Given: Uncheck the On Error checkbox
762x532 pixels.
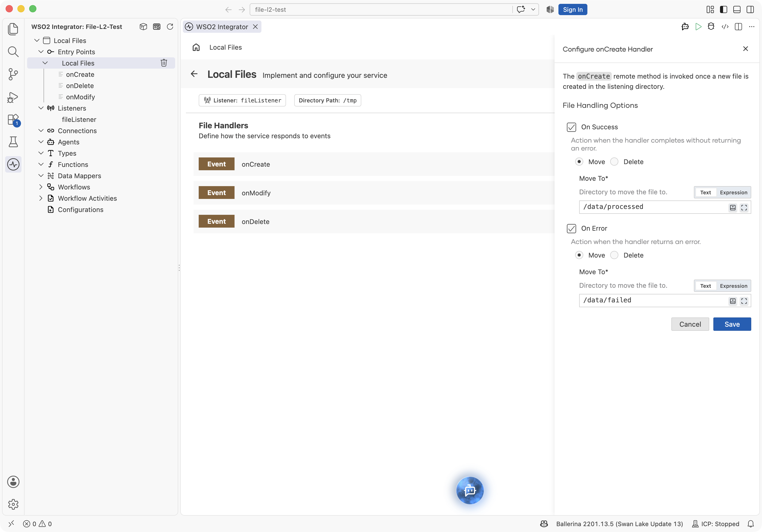Looking at the screenshot, I should coord(571,228).
